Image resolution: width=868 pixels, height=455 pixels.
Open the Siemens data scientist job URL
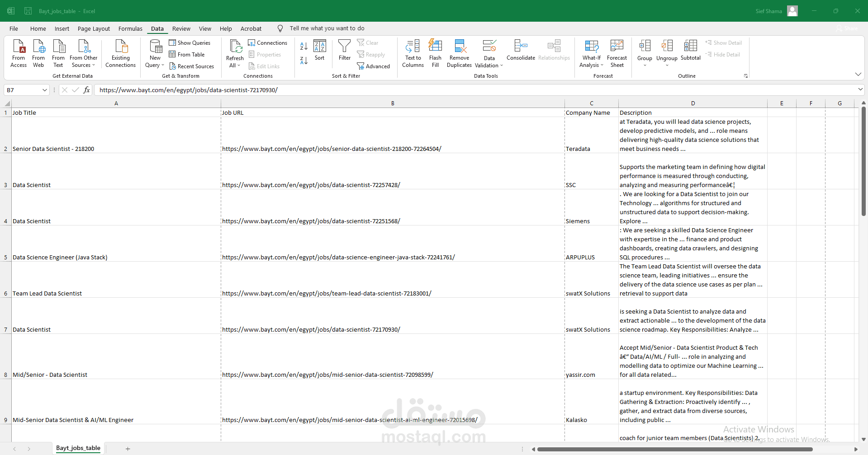[311, 221]
